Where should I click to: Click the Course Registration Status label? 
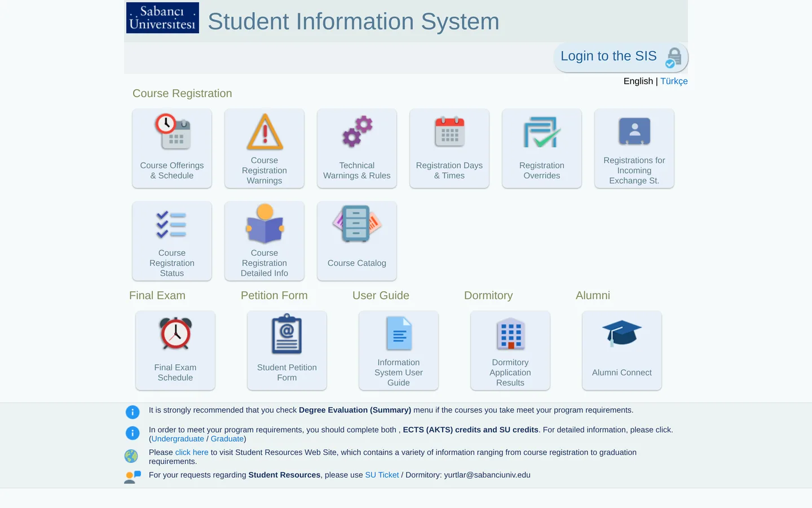coord(172,263)
